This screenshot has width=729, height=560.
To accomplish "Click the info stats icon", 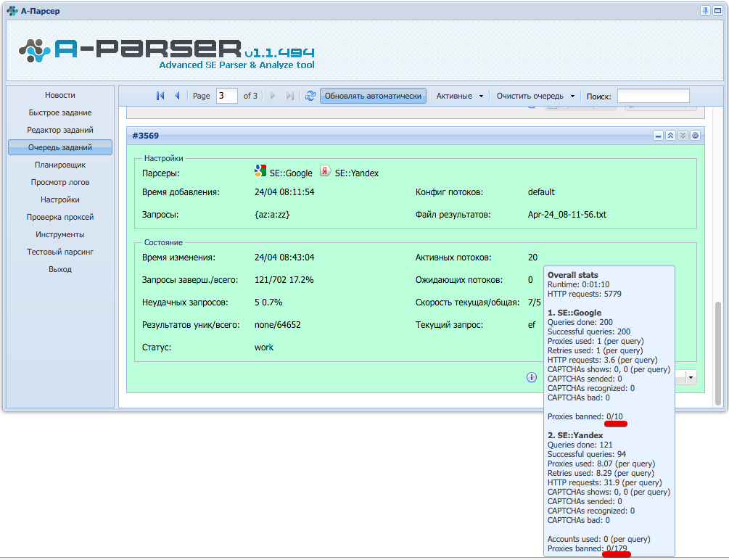I will pos(532,377).
